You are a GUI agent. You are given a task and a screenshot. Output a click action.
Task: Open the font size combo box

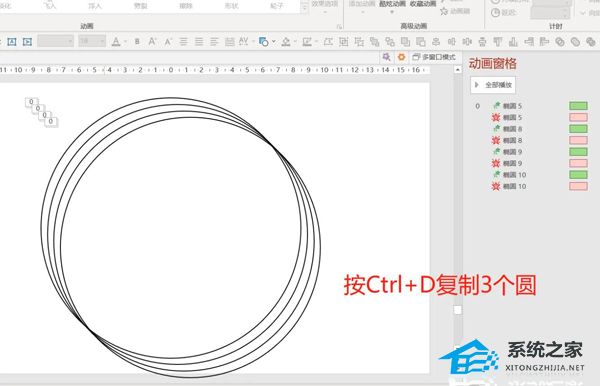click(92, 41)
